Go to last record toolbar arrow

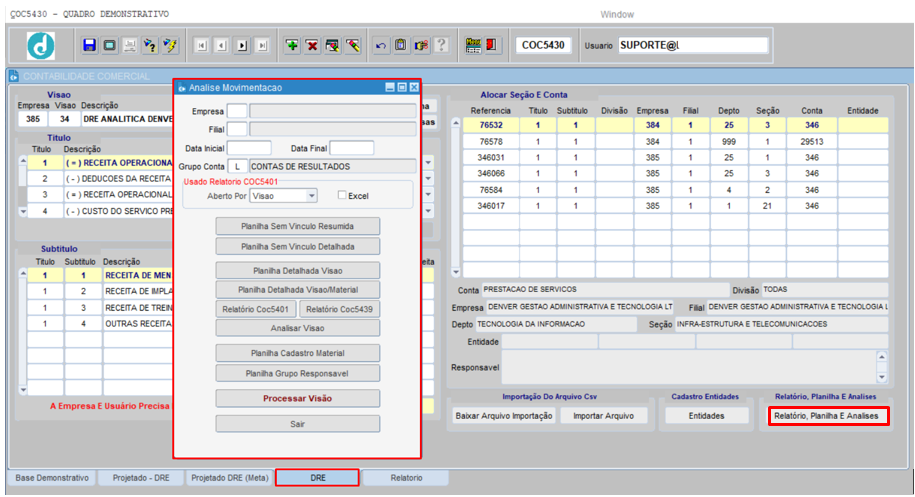coord(262,46)
